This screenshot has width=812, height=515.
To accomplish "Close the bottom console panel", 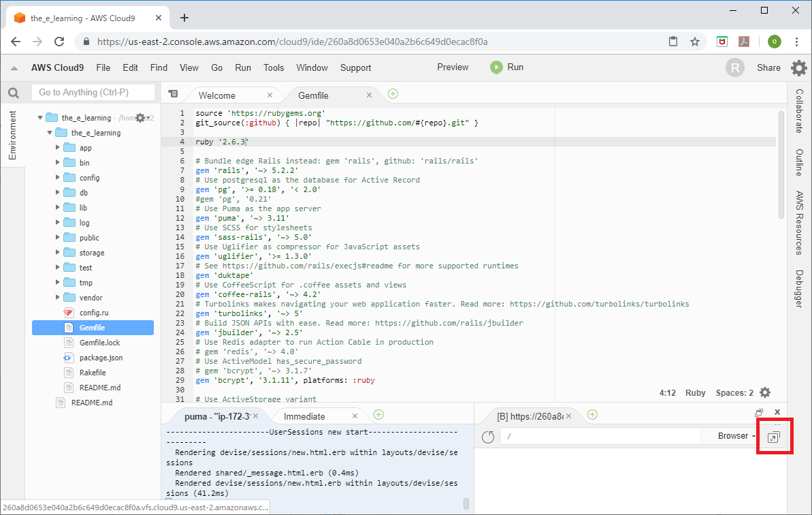I will pos(777,412).
